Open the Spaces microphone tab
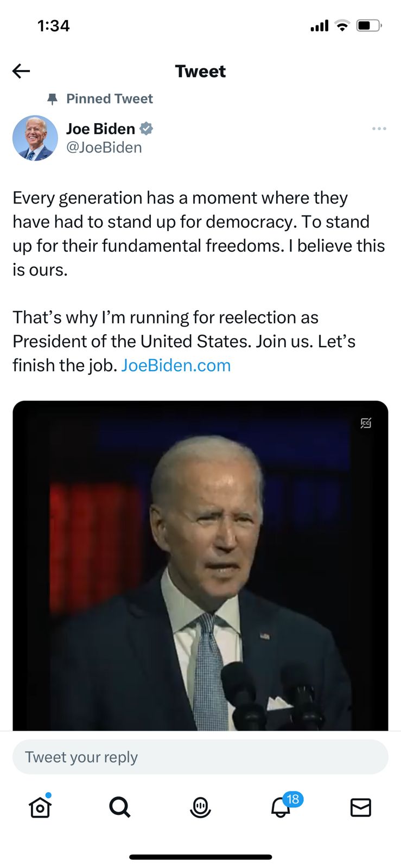Viewport: 401px width, 868px height. 200,807
